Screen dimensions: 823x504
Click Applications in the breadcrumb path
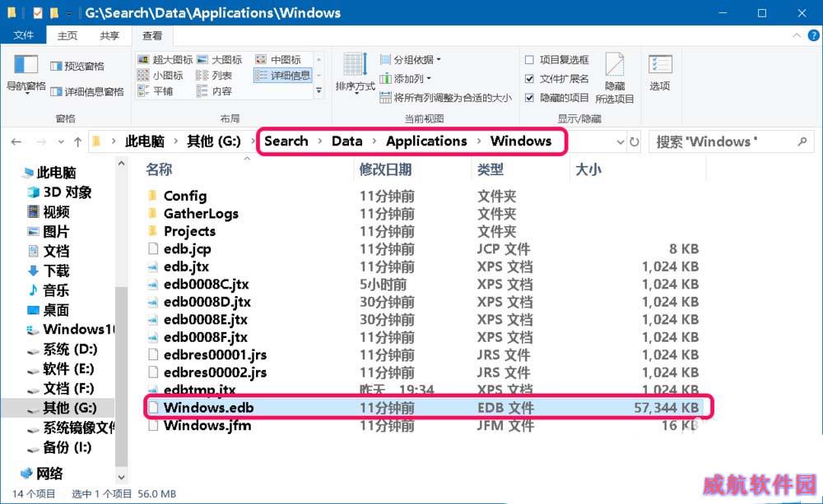425,141
